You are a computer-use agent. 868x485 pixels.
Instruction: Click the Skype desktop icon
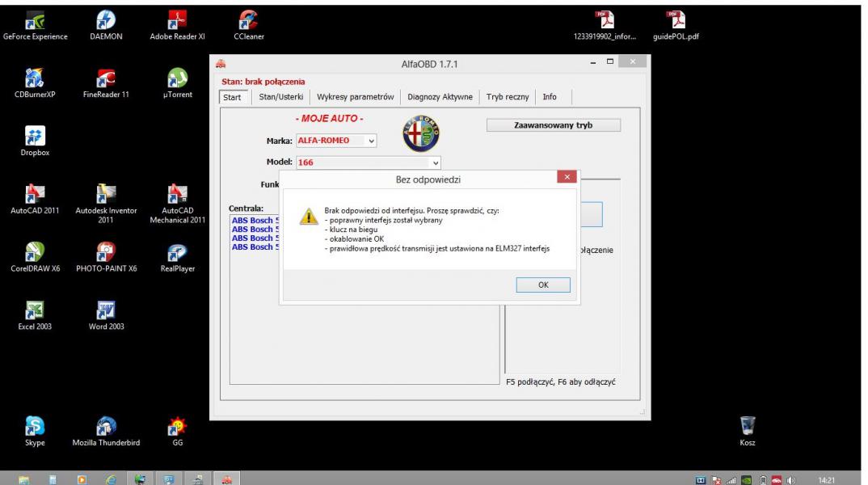point(35,432)
